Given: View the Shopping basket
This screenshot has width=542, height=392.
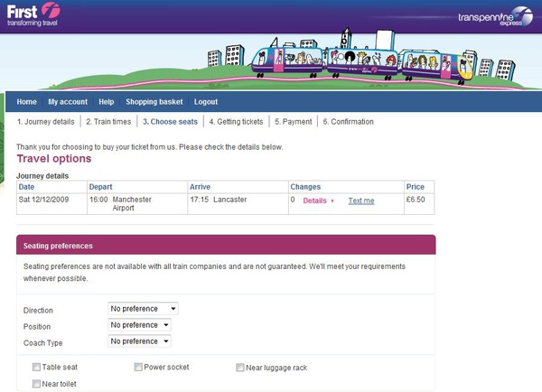Looking at the screenshot, I should pyautogui.click(x=154, y=102).
